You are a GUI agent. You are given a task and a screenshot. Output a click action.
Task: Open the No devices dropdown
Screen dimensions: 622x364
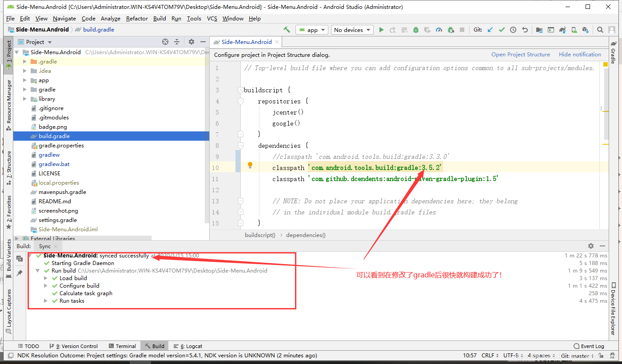[x=353, y=30]
